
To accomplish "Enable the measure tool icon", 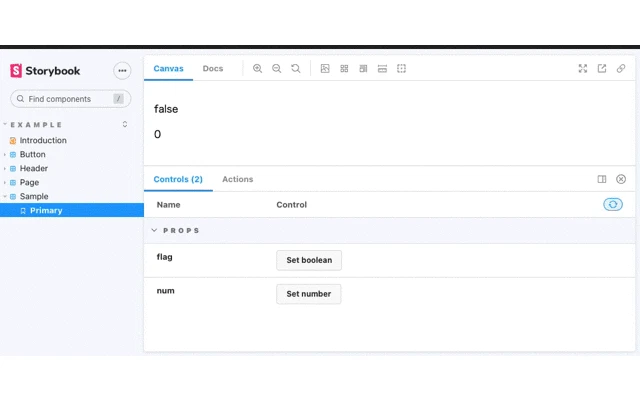I will [382, 69].
